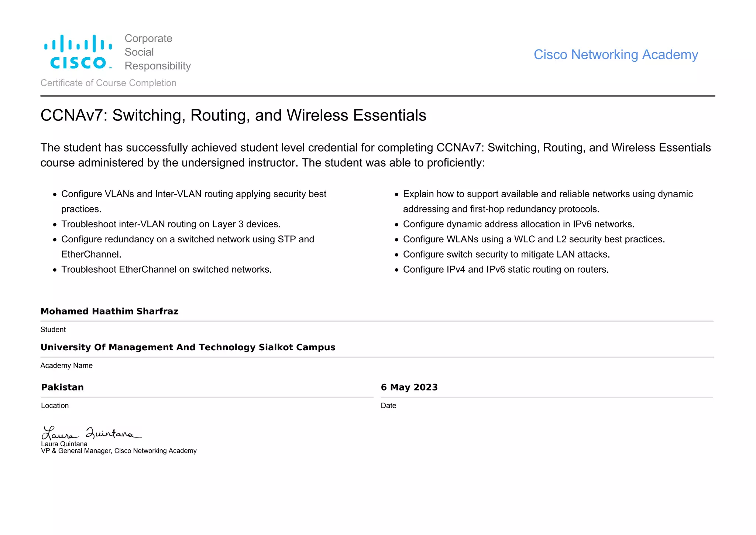Click the Corporate Social Responsibility text
Image resolution: width=756 pixels, height=535 pixels.
tap(157, 52)
